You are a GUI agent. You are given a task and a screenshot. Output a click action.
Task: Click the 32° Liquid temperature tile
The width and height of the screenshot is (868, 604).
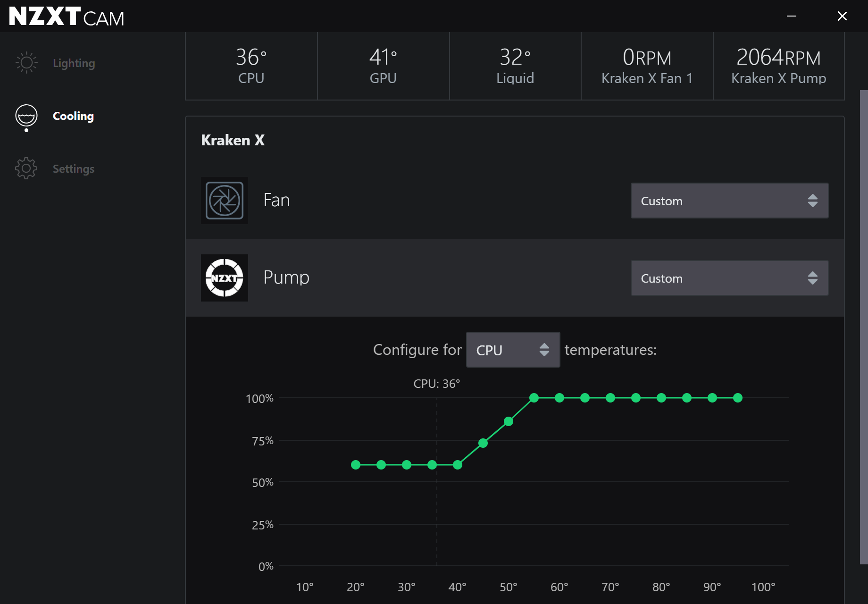tap(515, 66)
